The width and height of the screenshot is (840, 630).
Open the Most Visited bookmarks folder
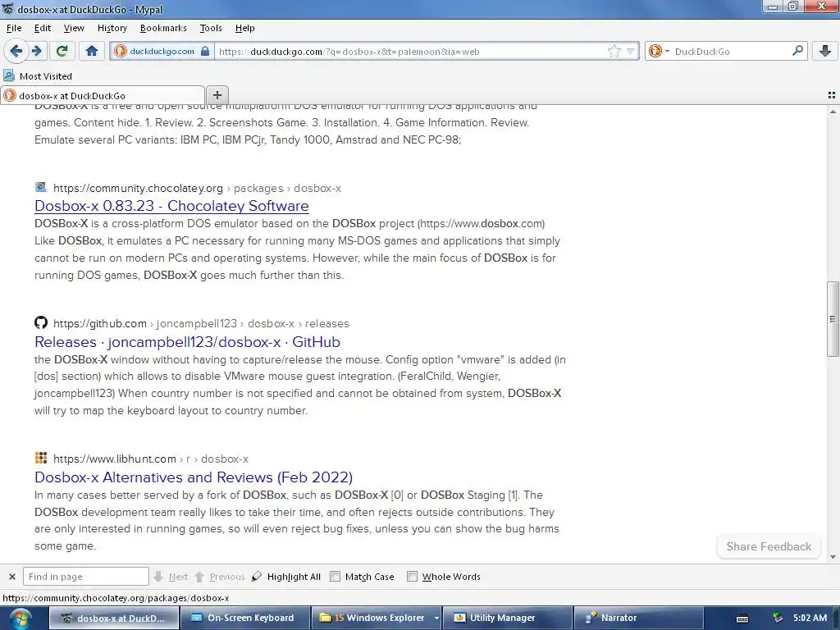coord(38,76)
